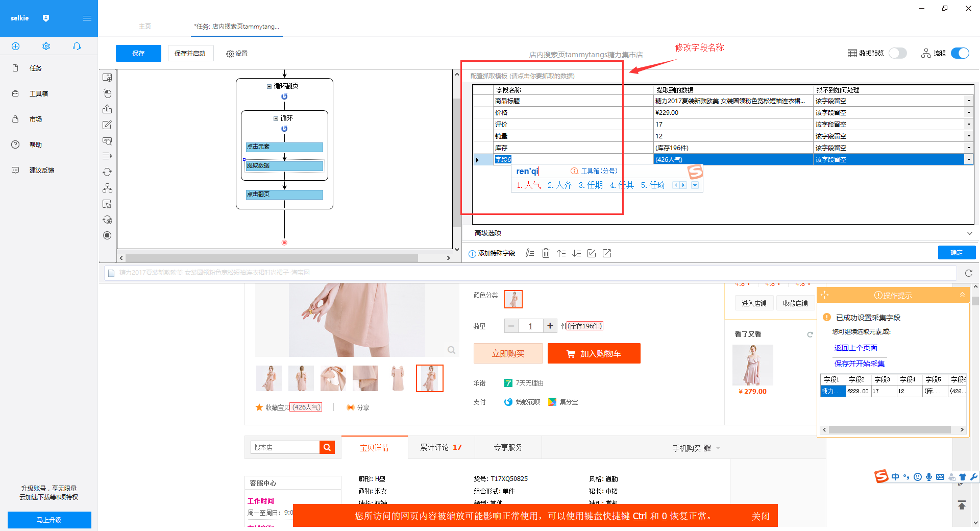The image size is (980, 531).
Task: Collapse sidebar with hamburger menu icon
Action: (87, 18)
